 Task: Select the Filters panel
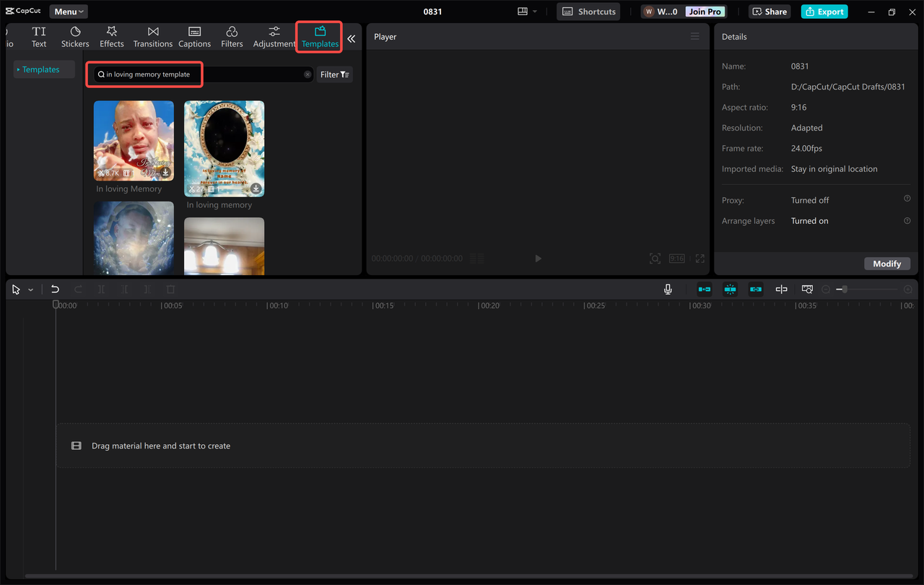[231, 36]
